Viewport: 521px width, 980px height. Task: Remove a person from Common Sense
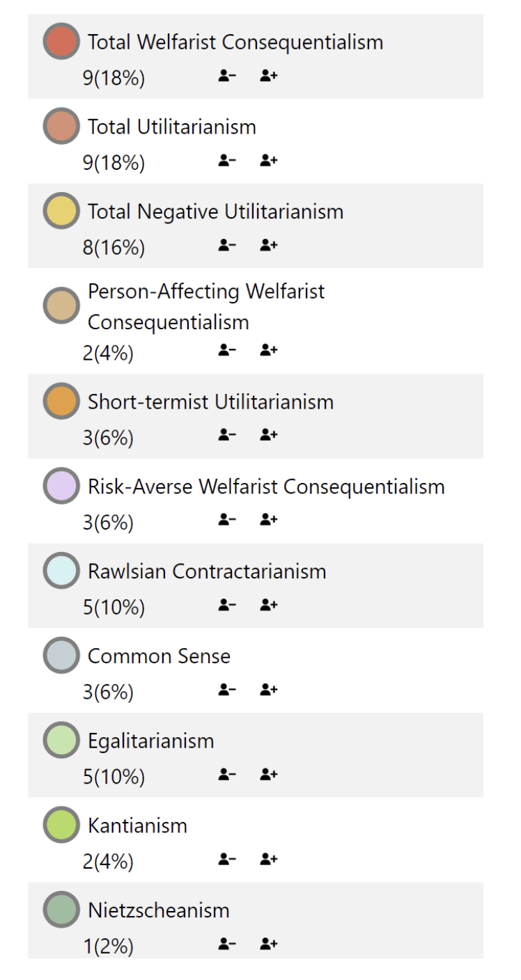227,690
